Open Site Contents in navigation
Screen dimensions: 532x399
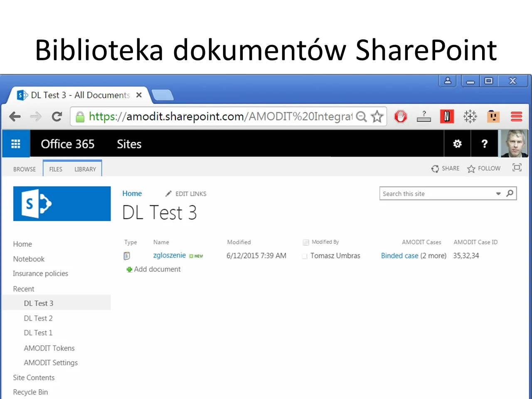pyautogui.click(x=34, y=378)
